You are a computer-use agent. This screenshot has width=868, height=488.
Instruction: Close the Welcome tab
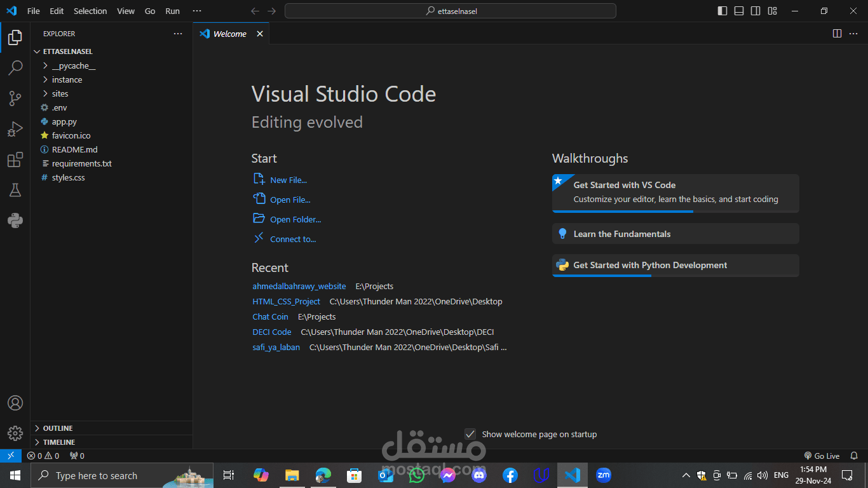260,34
